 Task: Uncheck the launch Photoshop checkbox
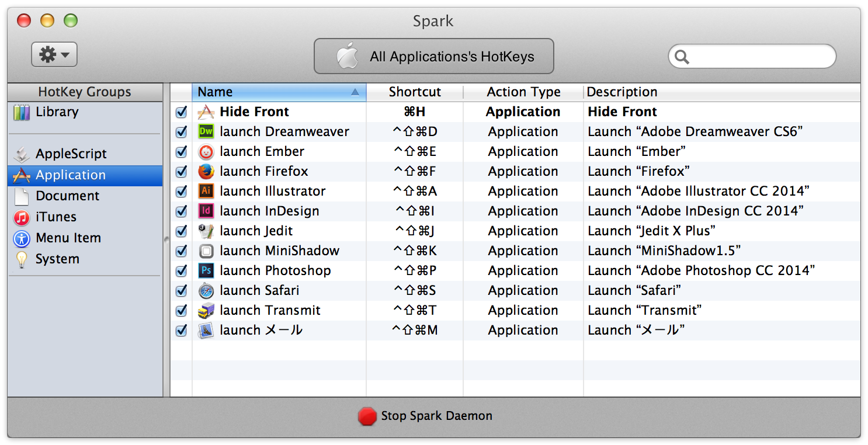coord(181,270)
